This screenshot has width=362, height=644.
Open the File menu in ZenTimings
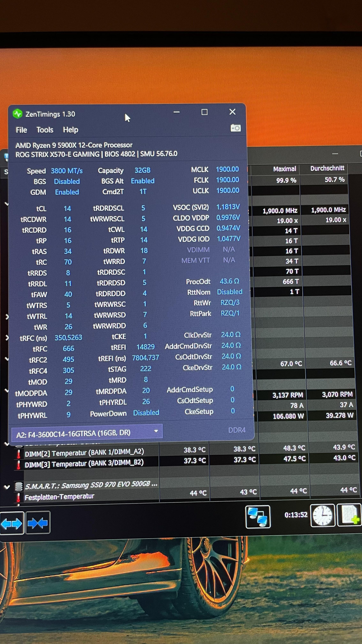[x=22, y=130]
